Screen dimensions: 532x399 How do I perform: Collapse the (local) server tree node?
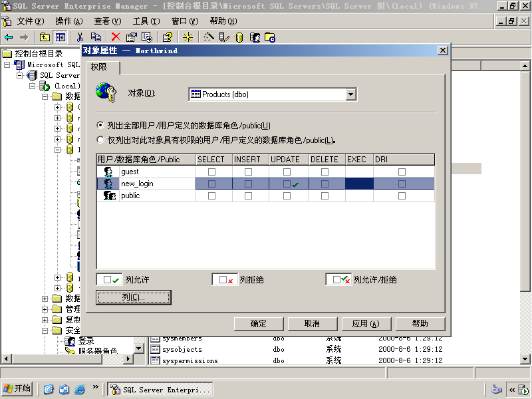(32, 86)
